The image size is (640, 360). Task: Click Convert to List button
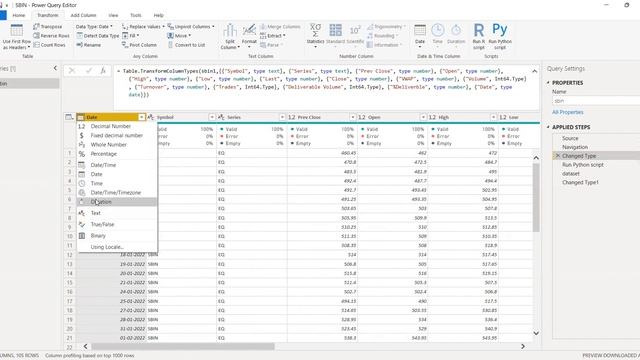[186, 45]
